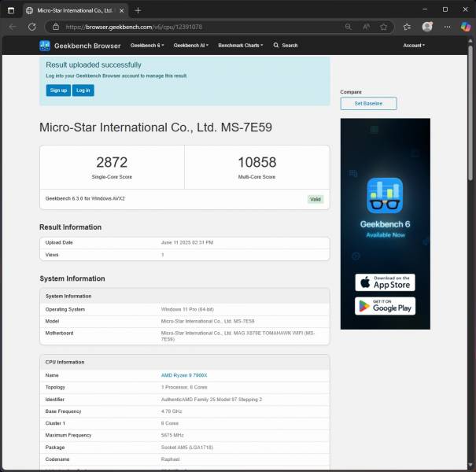Open the AMD Ryzen 9 7900X link
The image size is (476, 472).
184,375
